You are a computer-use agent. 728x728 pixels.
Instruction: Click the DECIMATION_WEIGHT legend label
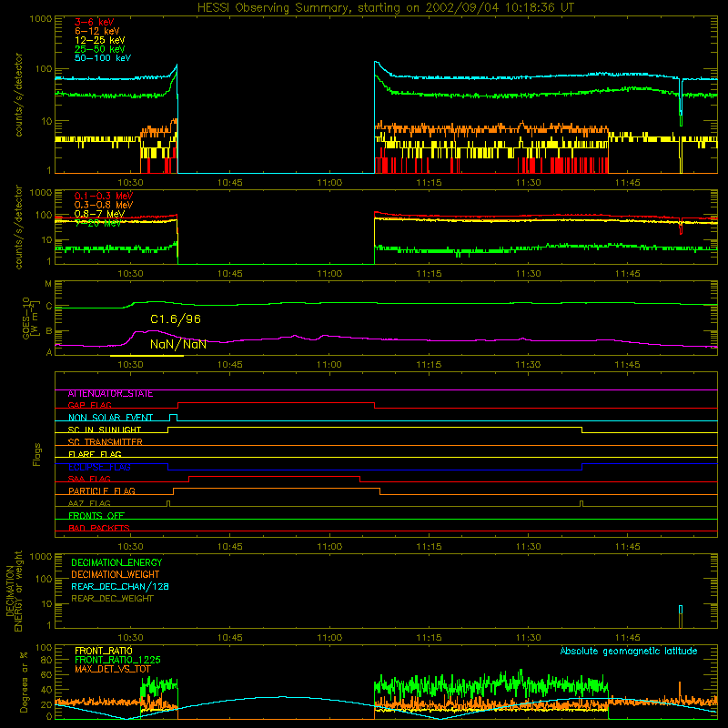click(116, 574)
